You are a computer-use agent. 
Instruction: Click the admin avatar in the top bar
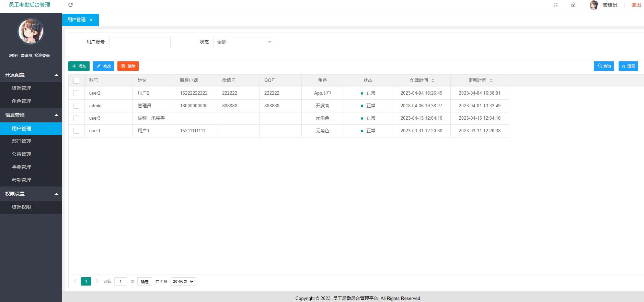pyautogui.click(x=594, y=5)
